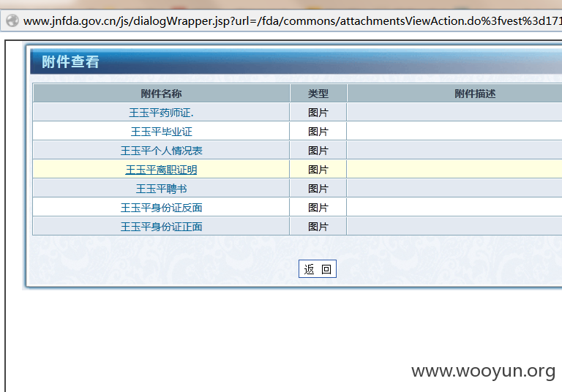
Task: Click 图片 type cell in 王玉平毕业证 row
Action: 318,132
